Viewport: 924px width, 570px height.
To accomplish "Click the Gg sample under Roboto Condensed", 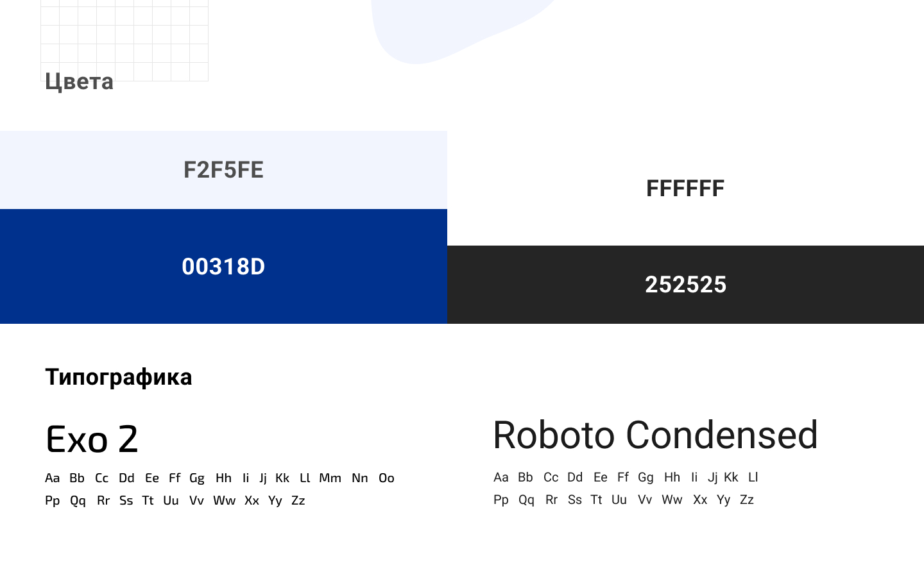I will 646,477.
